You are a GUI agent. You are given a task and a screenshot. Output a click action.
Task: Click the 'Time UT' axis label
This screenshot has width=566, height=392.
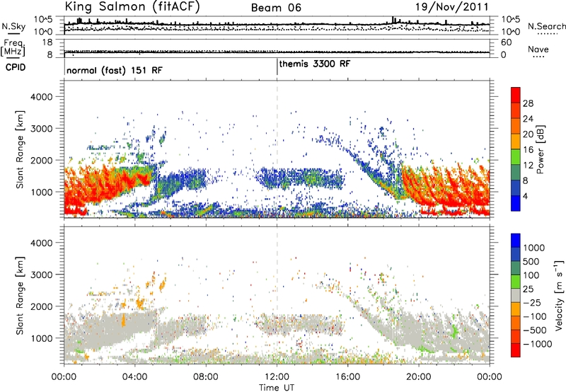pyautogui.click(x=277, y=388)
